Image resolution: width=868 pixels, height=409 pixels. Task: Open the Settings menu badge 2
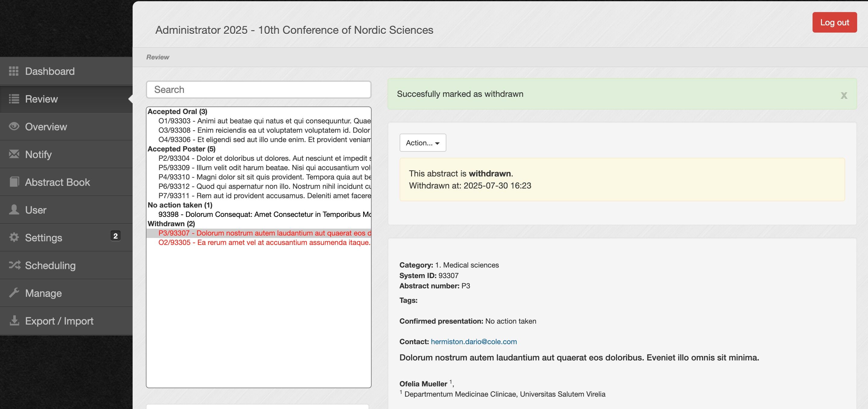pos(115,236)
